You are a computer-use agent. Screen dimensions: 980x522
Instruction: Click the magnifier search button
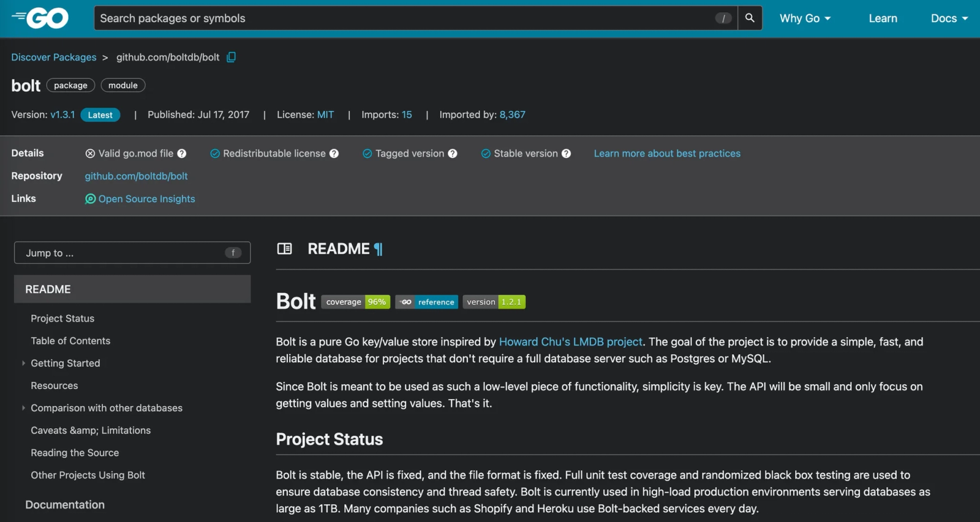coord(750,18)
